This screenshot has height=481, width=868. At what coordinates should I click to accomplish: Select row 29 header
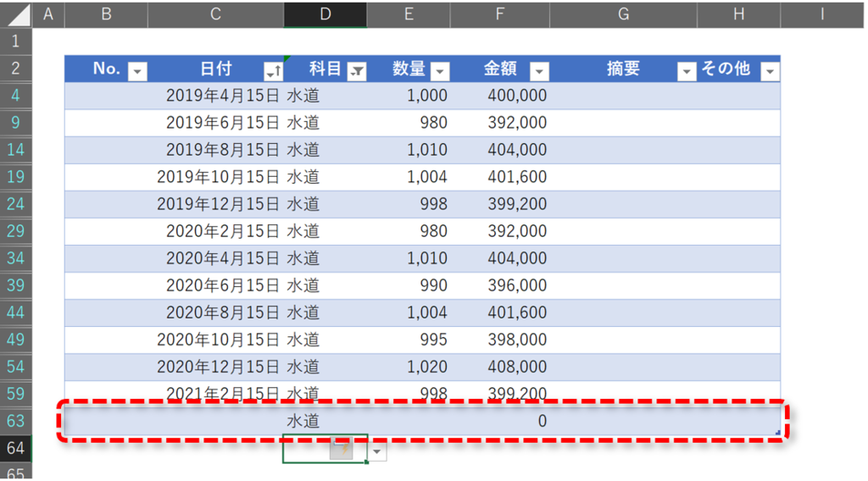tap(15, 231)
